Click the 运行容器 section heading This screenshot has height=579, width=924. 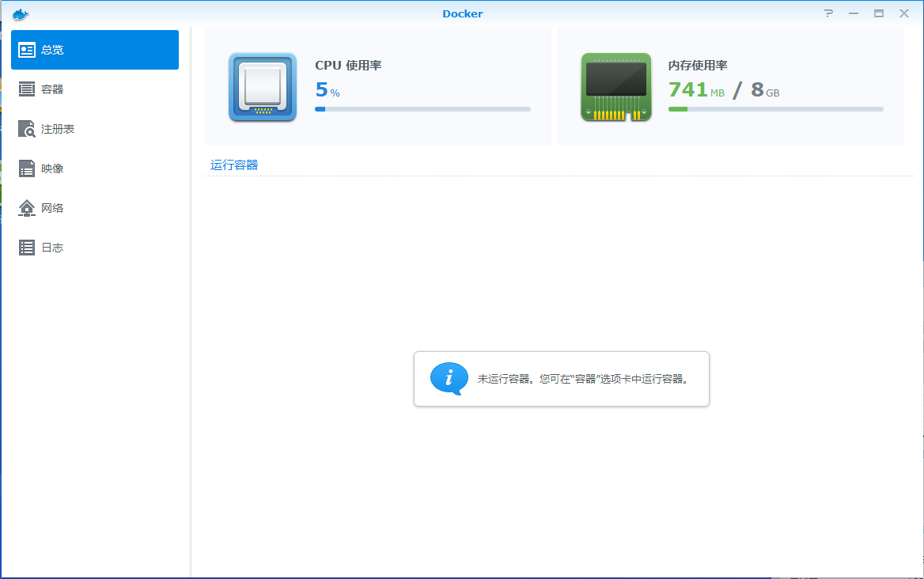click(x=234, y=165)
